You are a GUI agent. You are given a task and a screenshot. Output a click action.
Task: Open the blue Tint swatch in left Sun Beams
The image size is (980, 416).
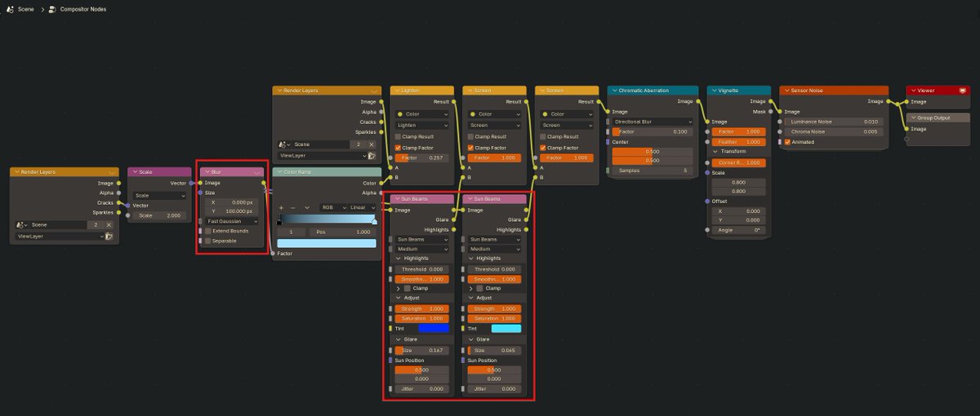434,329
